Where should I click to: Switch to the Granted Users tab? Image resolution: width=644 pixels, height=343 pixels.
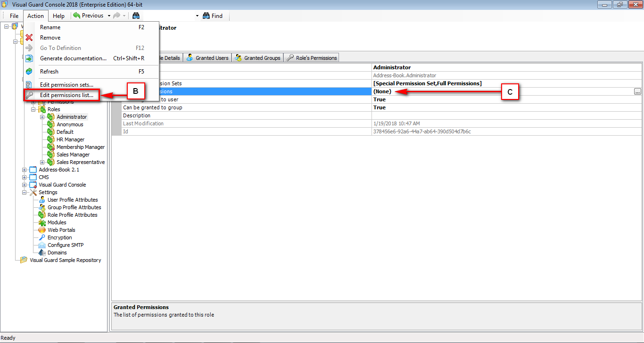coord(207,57)
